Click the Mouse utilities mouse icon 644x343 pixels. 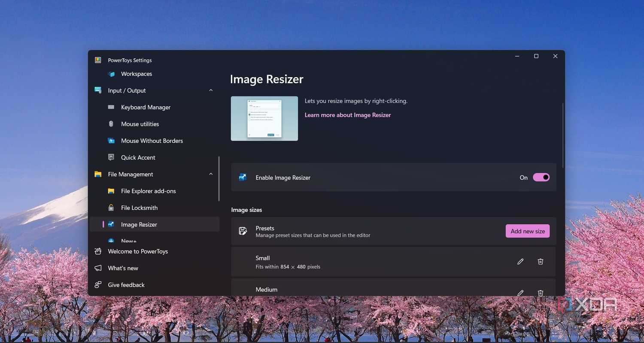[x=111, y=124]
